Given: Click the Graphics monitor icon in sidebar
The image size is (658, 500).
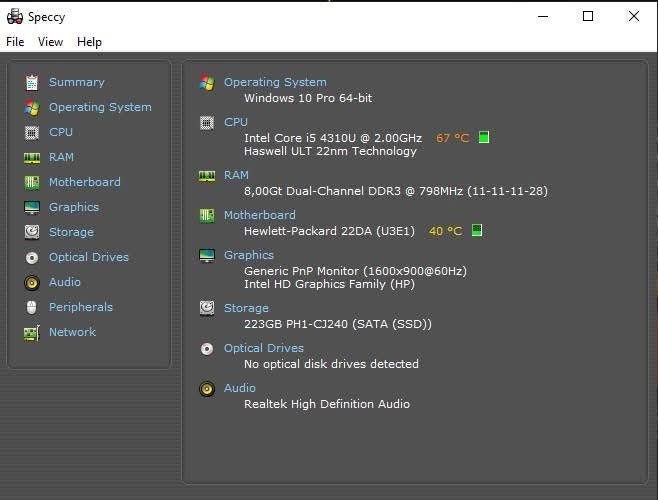Looking at the screenshot, I should [32, 207].
